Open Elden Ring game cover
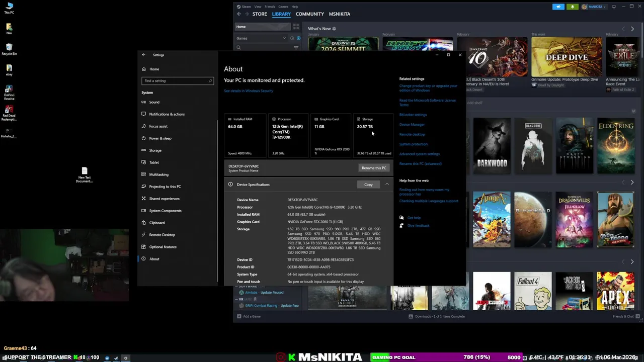This screenshot has height=362, width=644. [615, 145]
